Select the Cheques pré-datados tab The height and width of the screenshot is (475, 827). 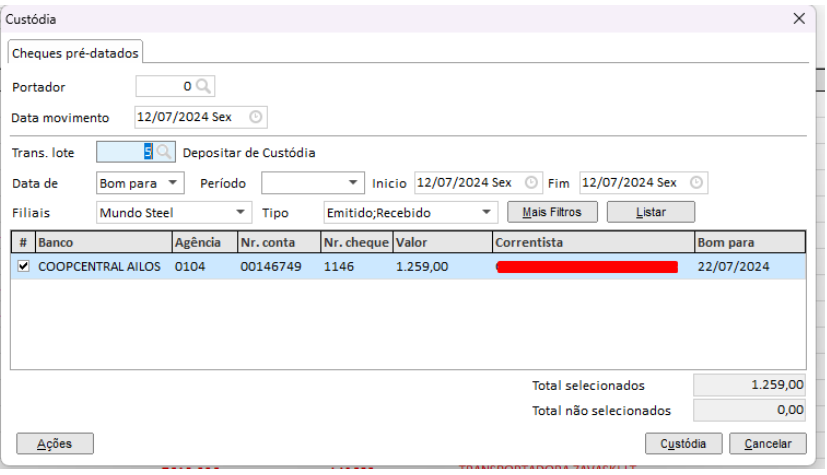click(x=75, y=53)
